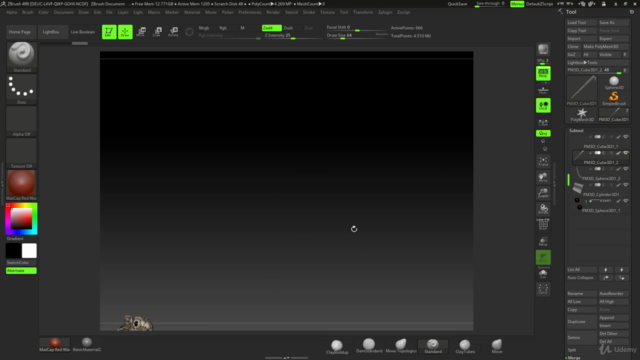
Task: Click the Home Page button
Action: point(20,32)
